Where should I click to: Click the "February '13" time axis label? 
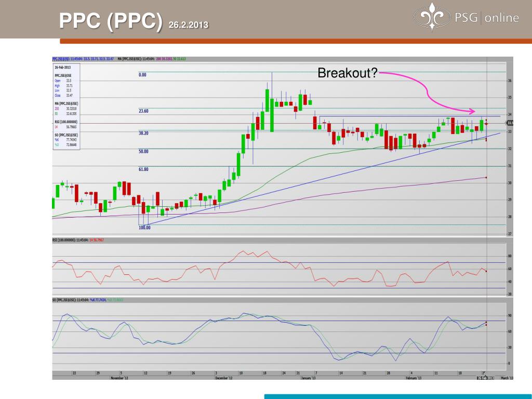click(414, 378)
